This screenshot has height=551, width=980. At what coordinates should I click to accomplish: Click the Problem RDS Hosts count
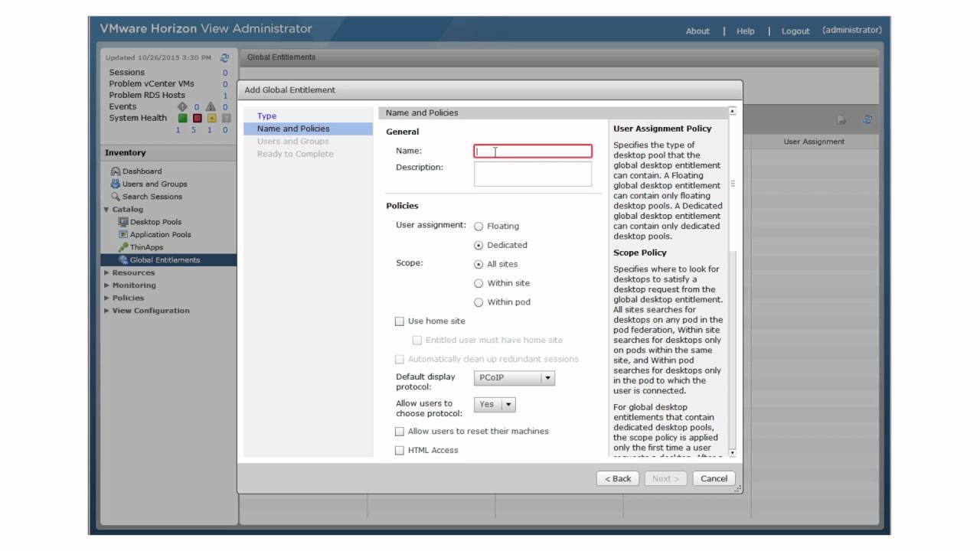click(x=225, y=96)
